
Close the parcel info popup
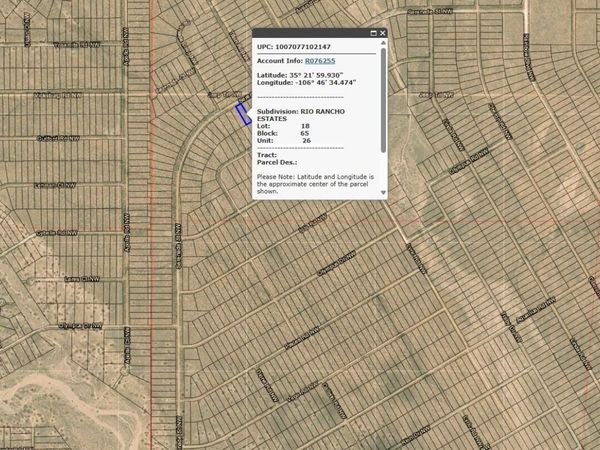point(382,33)
